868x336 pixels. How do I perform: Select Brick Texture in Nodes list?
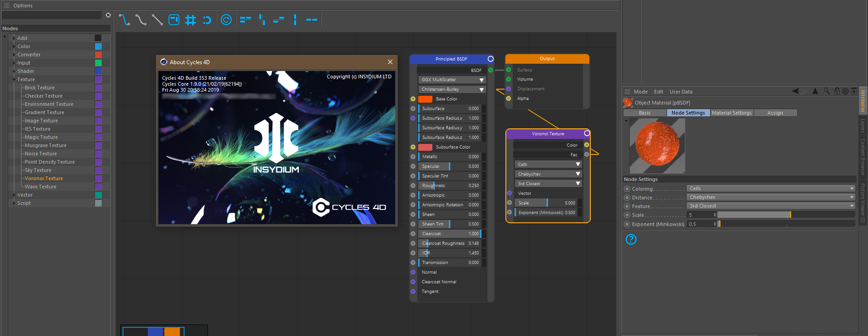39,88
